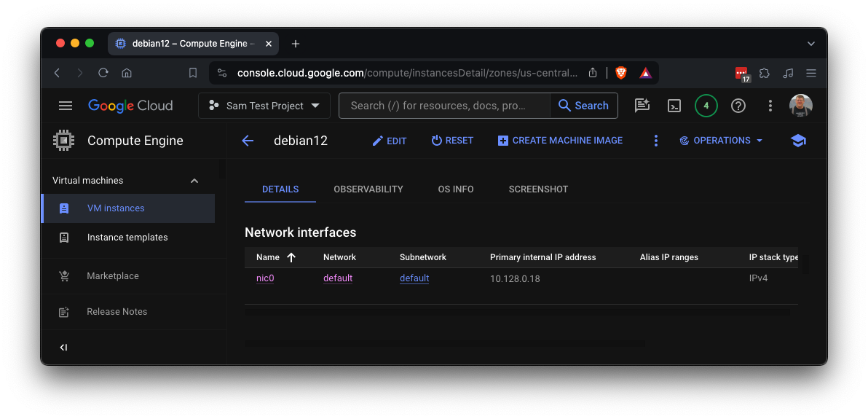Open the Gemini chat assistant icon
868x419 pixels.
point(642,106)
